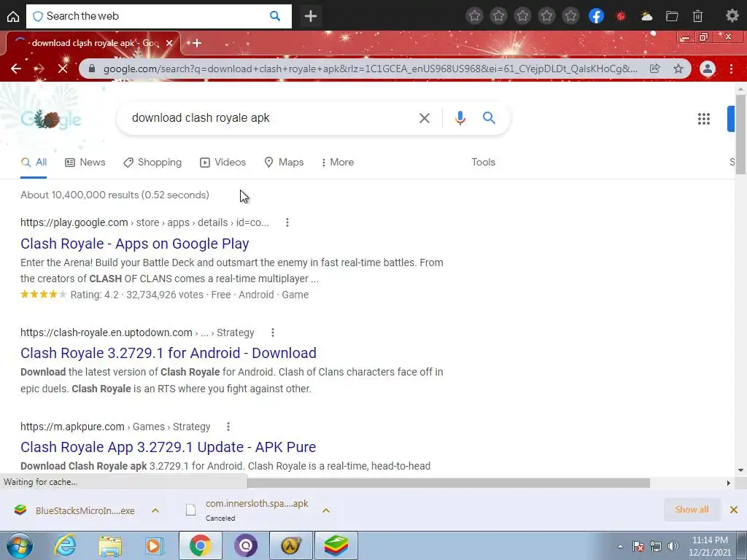The width and height of the screenshot is (747, 560).
Task: Click the horizontal scrollbar thumb
Action: (449, 483)
